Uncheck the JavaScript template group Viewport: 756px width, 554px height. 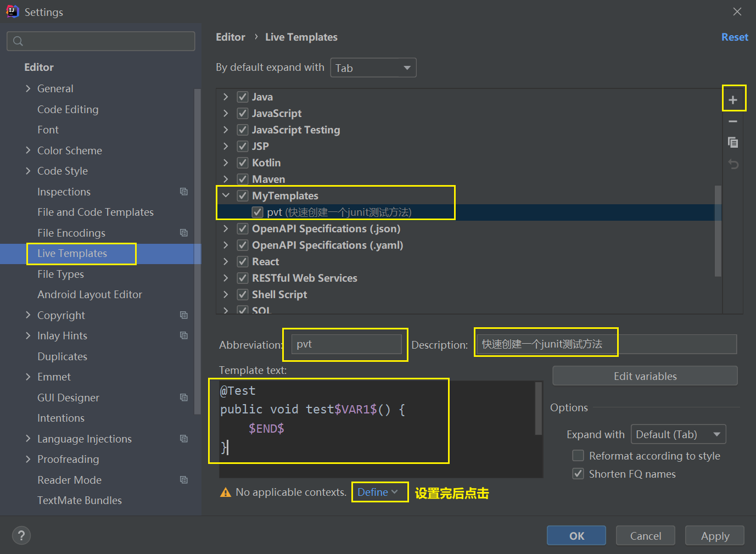(243, 113)
